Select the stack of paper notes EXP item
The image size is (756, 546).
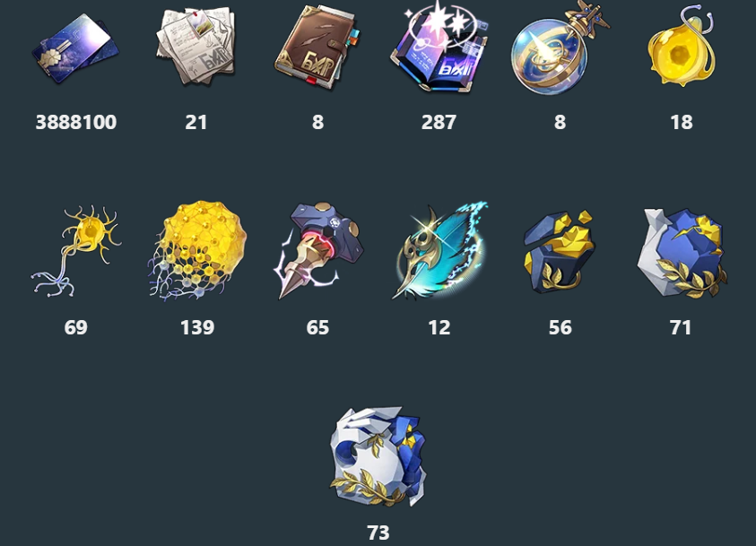pyautogui.click(x=196, y=47)
